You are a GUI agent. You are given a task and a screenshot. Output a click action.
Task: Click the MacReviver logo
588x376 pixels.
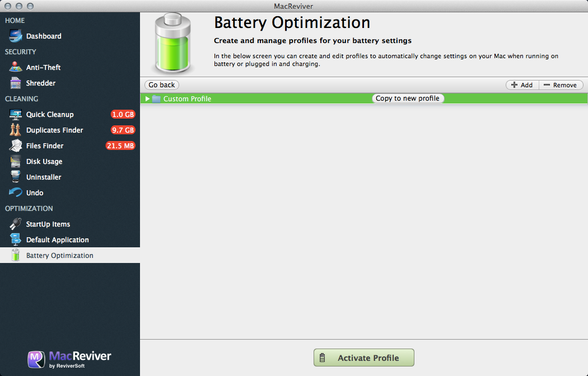69,359
